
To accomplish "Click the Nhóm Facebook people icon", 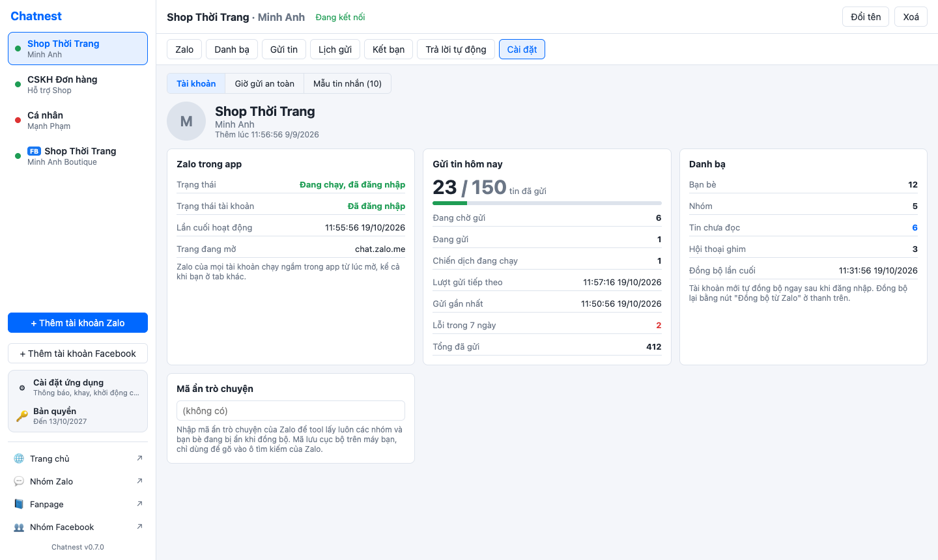I will click(19, 527).
